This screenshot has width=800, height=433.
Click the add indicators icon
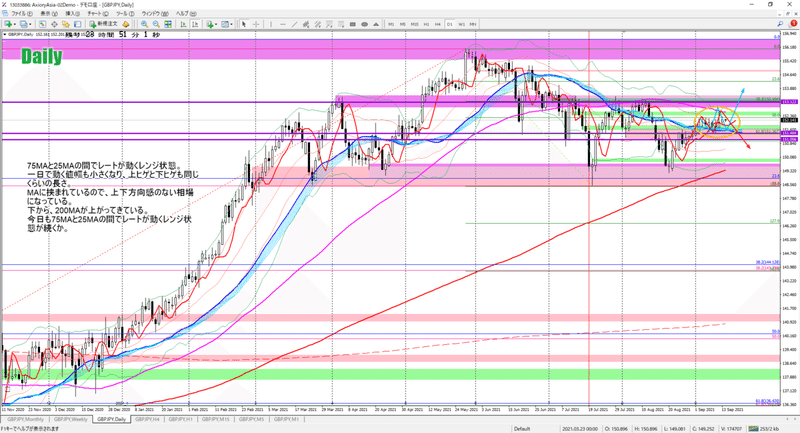[x=210, y=24]
